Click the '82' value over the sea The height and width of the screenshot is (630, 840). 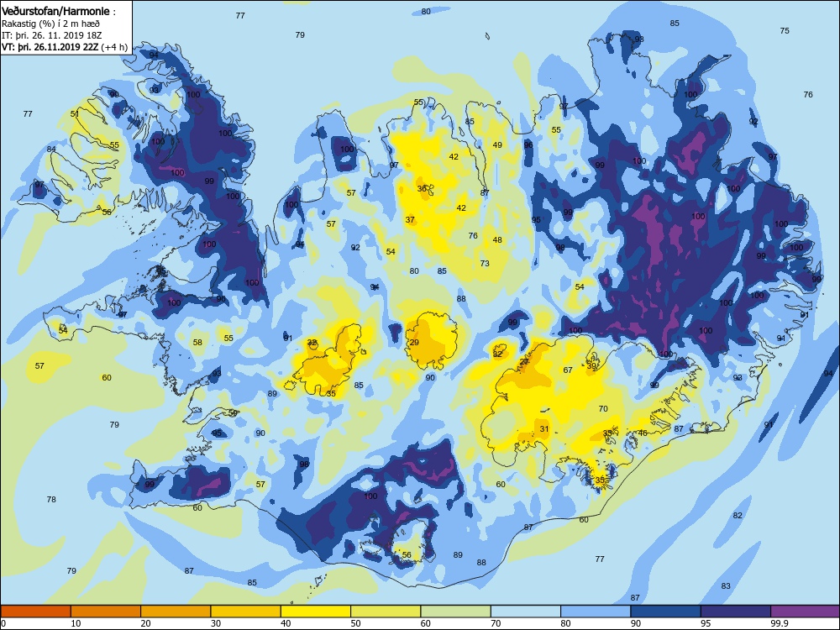(x=738, y=516)
